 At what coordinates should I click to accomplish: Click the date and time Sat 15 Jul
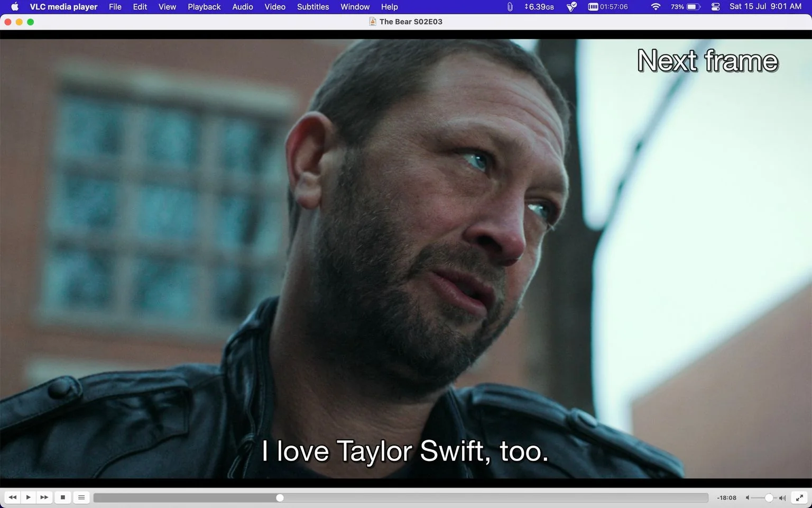(x=765, y=7)
